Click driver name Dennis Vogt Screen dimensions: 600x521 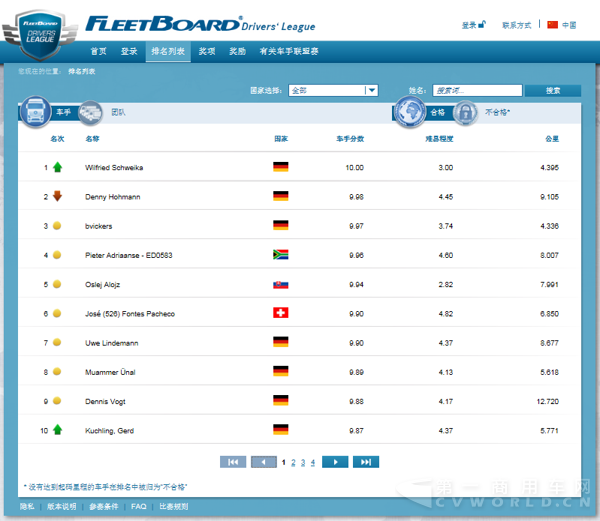105,402
